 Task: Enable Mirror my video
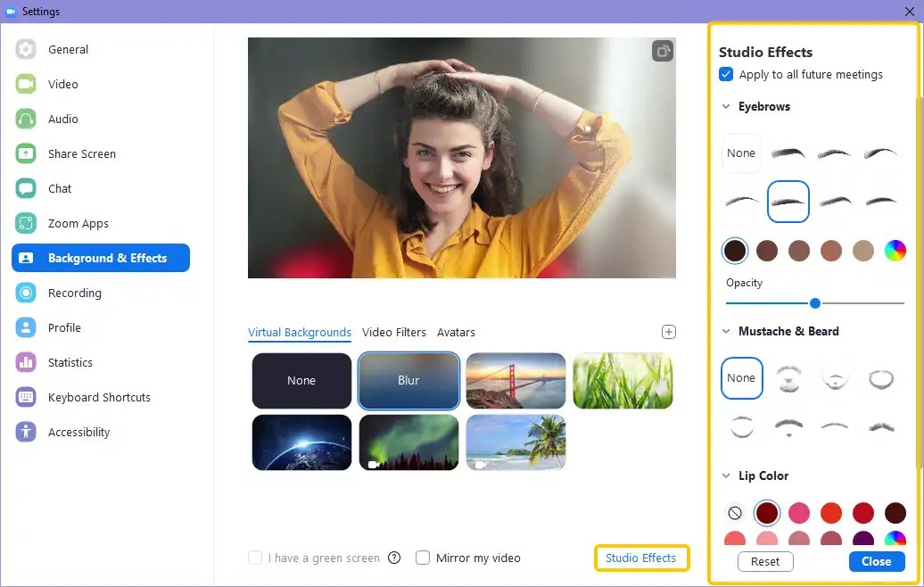tap(423, 558)
